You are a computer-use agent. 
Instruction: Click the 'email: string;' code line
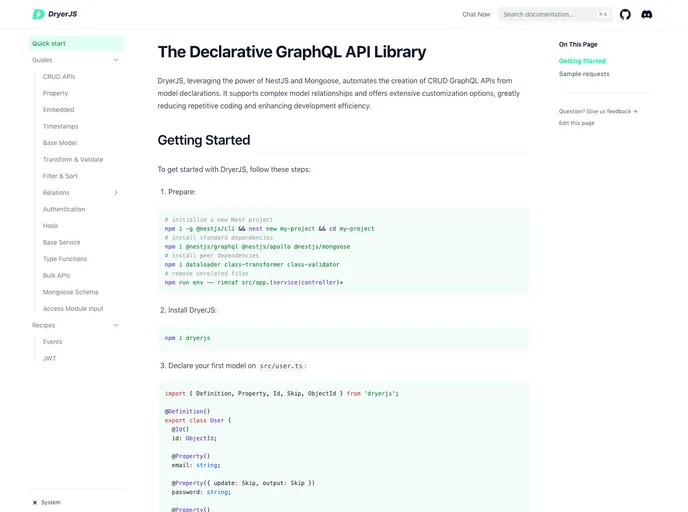[196, 465]
